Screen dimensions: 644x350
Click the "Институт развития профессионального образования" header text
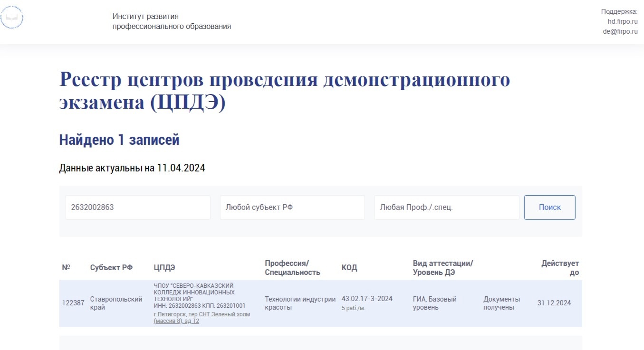tap(172, 22)
